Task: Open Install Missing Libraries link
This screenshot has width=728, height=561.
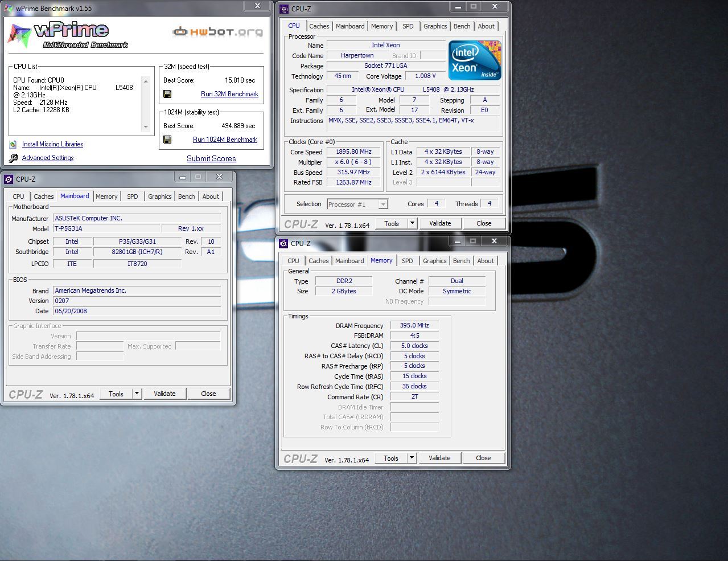Action: click(52, 145)
